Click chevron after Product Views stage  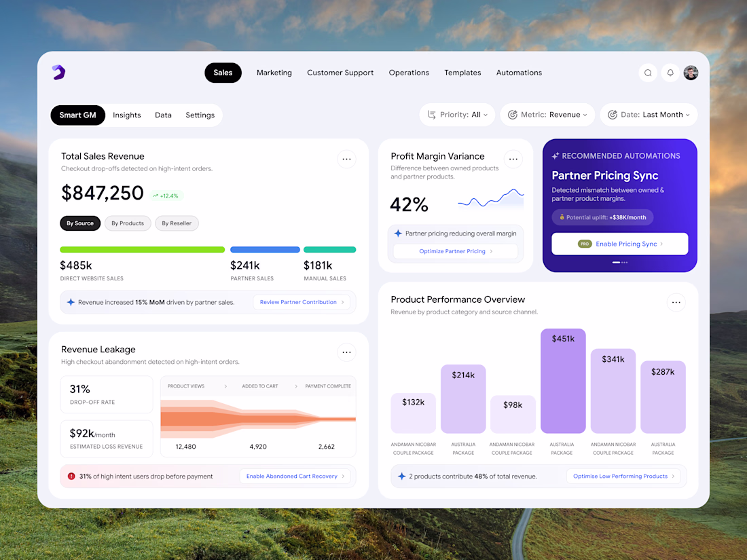tap(225, 386)
